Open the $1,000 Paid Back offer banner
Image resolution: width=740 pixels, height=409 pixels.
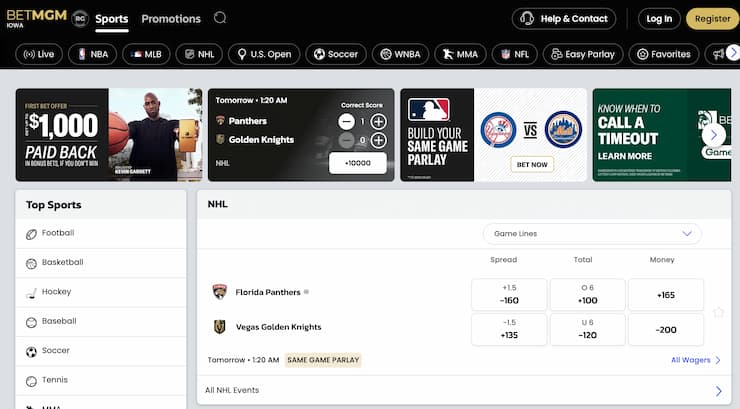coord(109,135)
